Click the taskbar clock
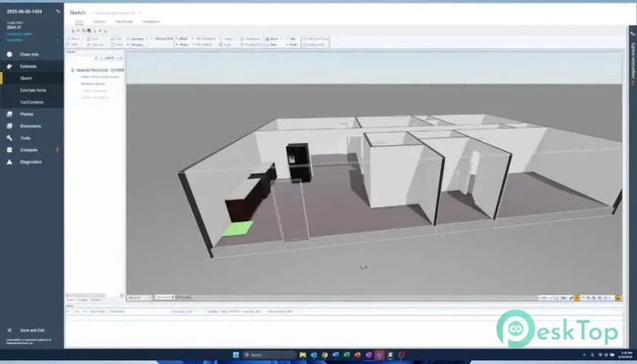This screenshot has width=637, height=364. tap(623, 355)
